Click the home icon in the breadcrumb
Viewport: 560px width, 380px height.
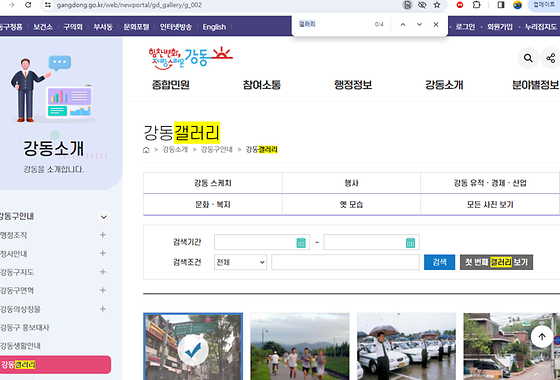tap(146, 150)
